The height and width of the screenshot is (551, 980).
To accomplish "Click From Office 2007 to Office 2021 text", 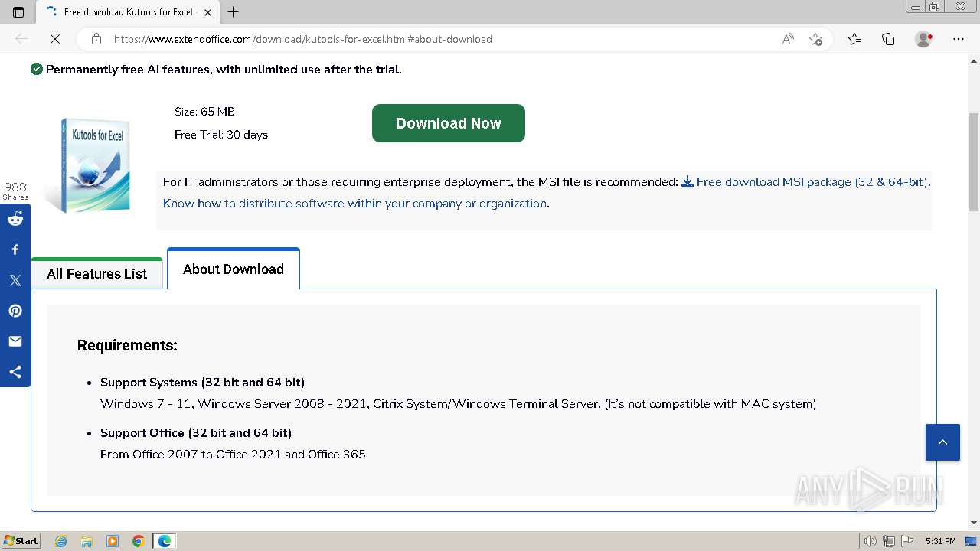I will pyautogui.click(x=233, y=454).
